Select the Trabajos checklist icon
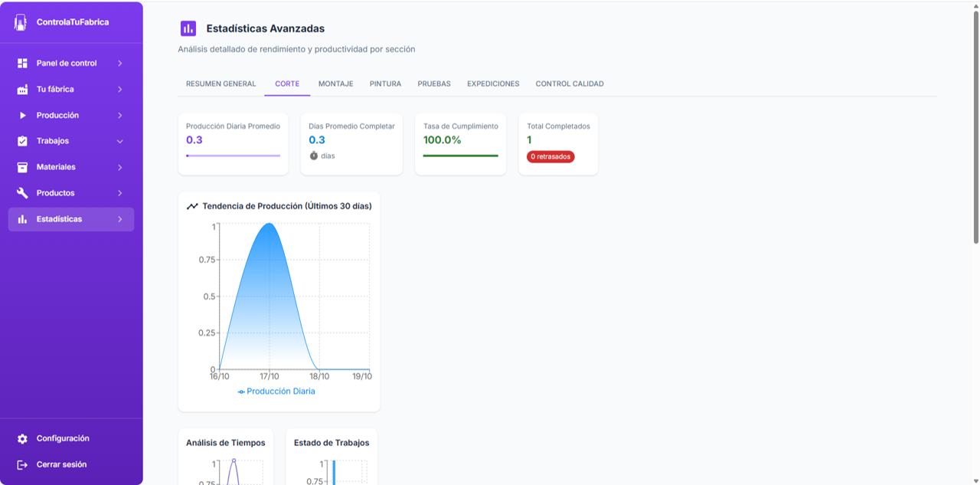 [24, 141]
